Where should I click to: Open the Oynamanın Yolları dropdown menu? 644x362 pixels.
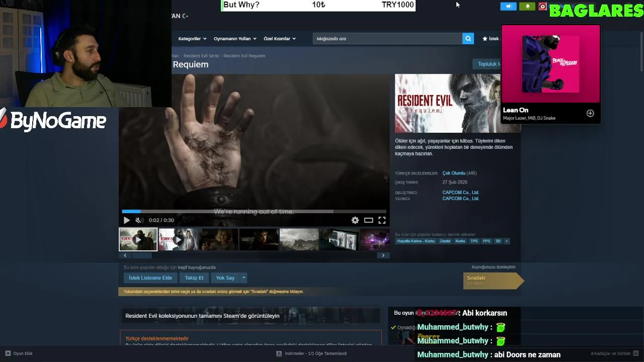pyautogui.click(x=235, y=39)
